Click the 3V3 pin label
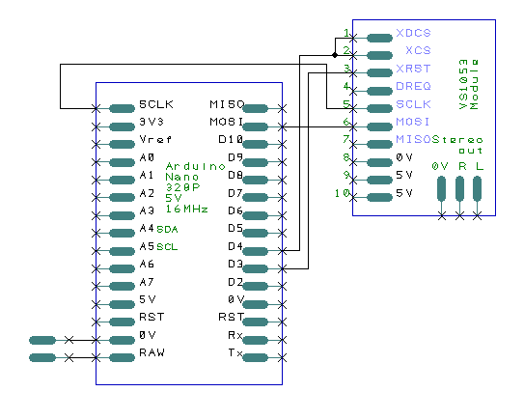 152,122
